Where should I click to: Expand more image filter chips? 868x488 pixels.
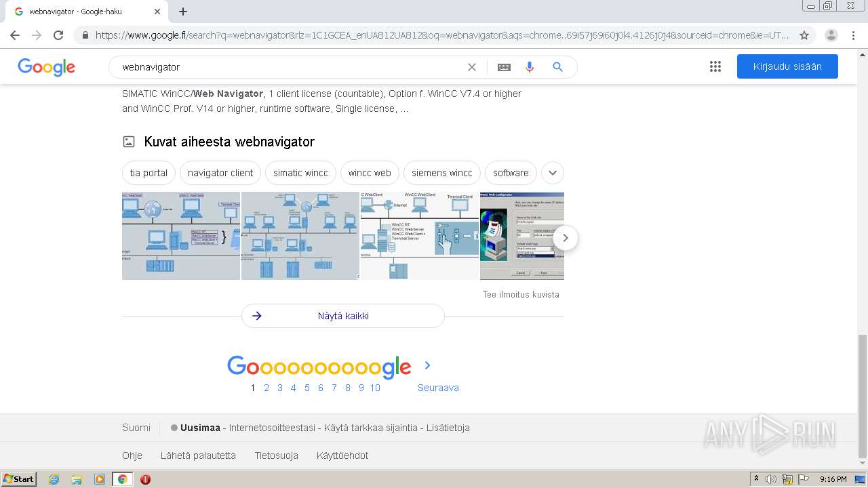pos(553,173)
